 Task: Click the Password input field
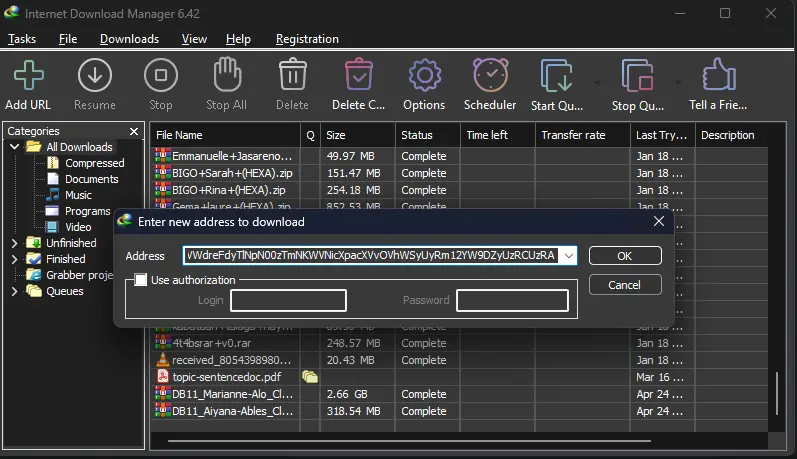pyautogui.click(x=512, y=300)
